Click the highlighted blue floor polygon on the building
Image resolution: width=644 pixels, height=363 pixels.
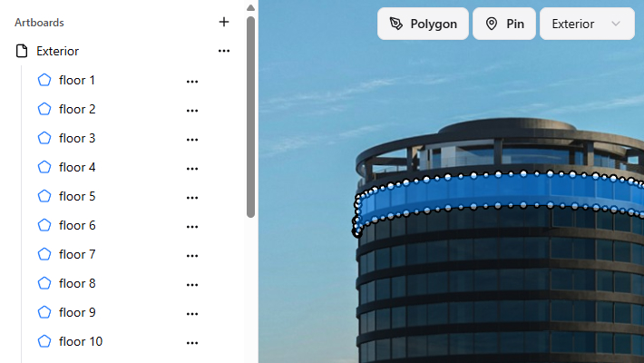pyautogui.click(x=499, y=191)
